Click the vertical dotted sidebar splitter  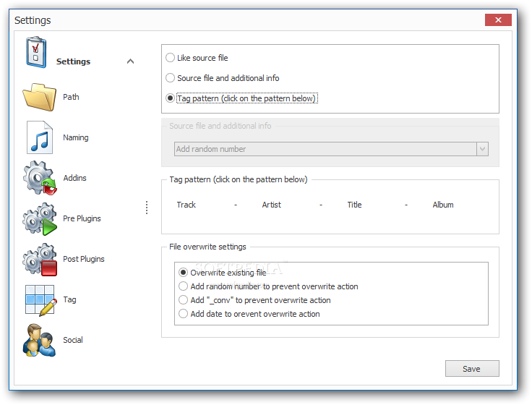(147, 208)
